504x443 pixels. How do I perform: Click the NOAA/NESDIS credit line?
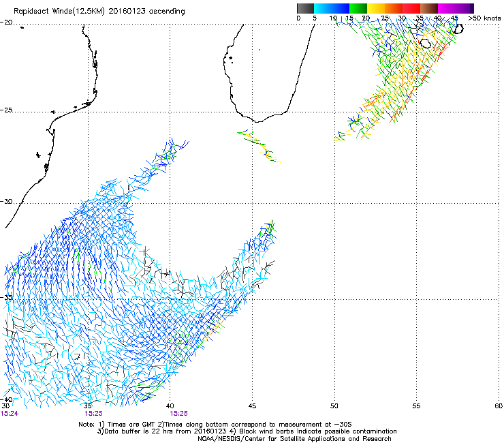pos(294,439)
